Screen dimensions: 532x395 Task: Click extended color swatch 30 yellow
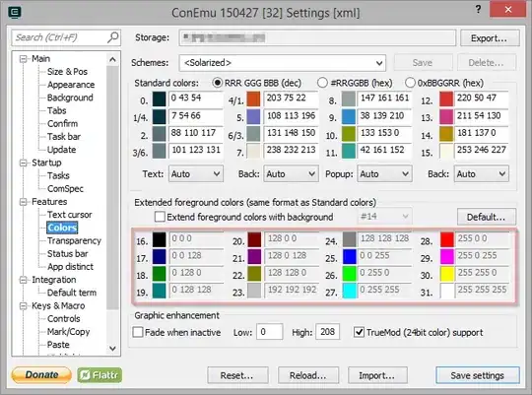point(447,274)
